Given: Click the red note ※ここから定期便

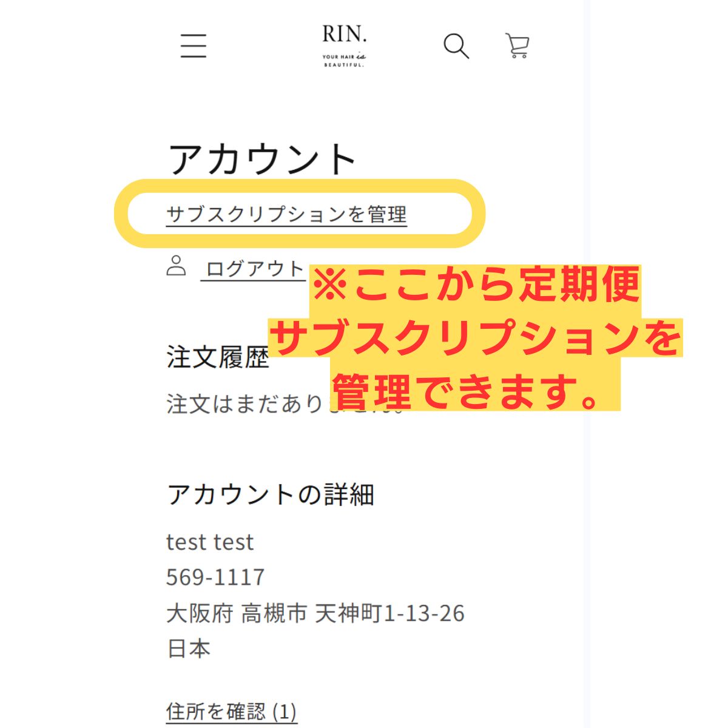Looking at the screenshot, I should (x=476, y=285).
